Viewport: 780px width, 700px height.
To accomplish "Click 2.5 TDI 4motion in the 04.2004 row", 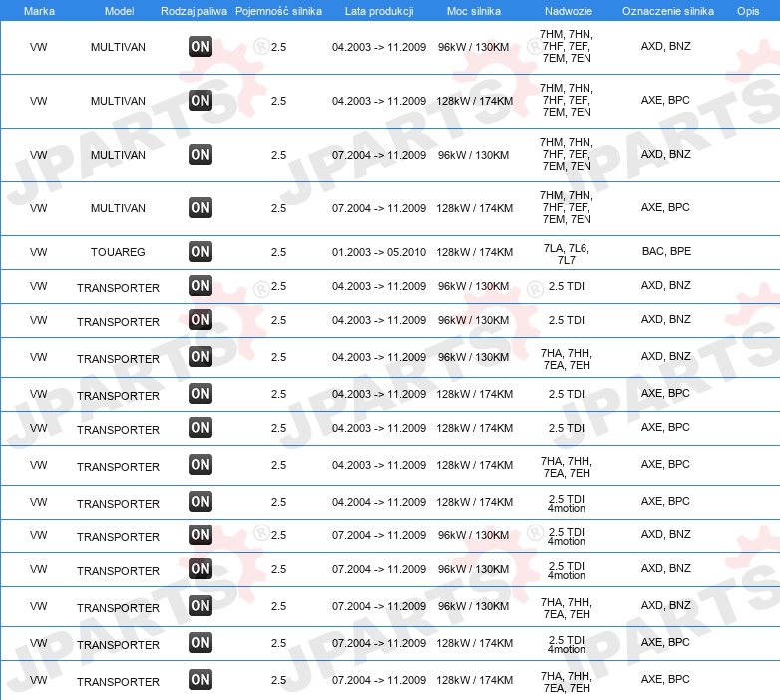I will pos(567,503).
